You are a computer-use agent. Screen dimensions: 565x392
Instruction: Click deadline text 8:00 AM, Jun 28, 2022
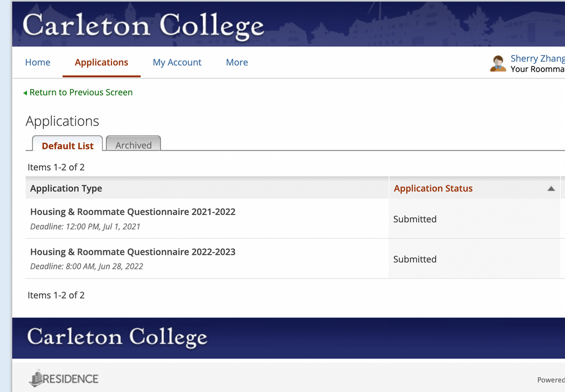tap(104, 266)
